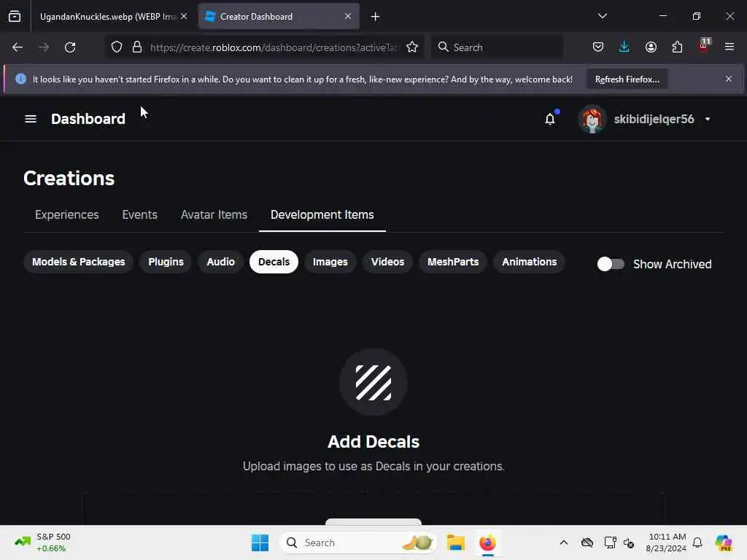747x560 pixels.
Task: Open the S&P 500 widget
Action: point(43,542)
